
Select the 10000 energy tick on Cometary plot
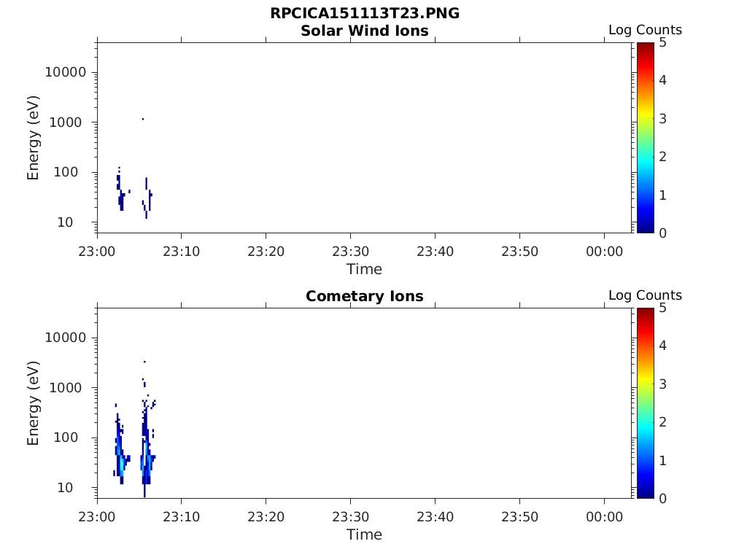[x=66, y=338]
